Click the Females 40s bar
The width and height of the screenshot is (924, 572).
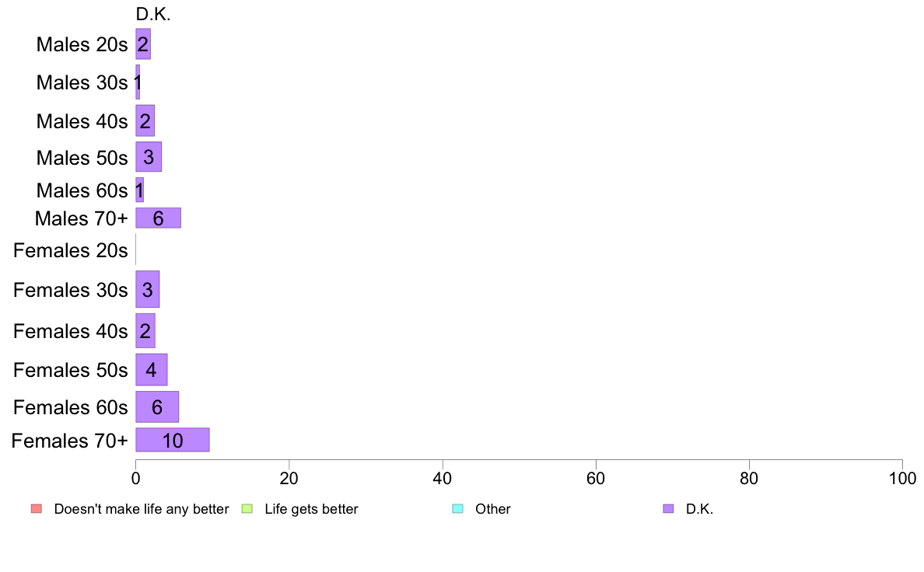(x=145, y=331)
